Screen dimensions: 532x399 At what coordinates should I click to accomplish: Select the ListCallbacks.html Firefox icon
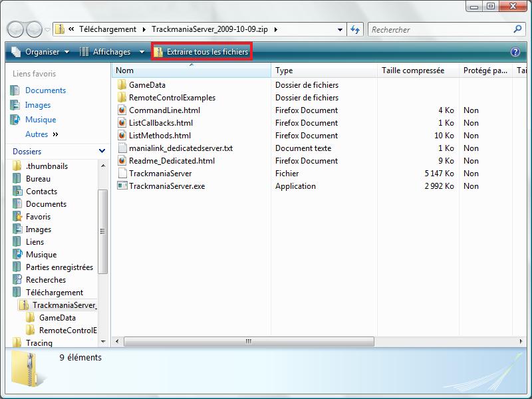(x=122, y=122)
